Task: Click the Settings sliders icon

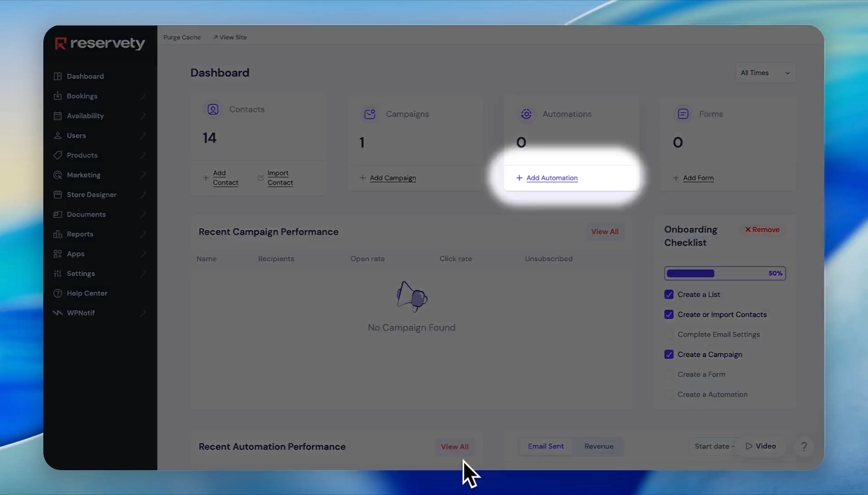Action: (x=57, y=273)
